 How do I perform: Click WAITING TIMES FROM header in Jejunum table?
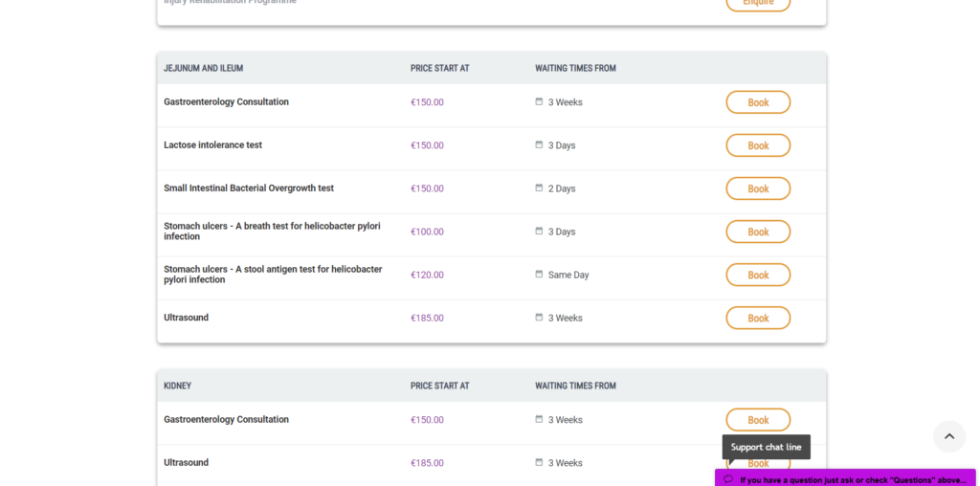575,68
